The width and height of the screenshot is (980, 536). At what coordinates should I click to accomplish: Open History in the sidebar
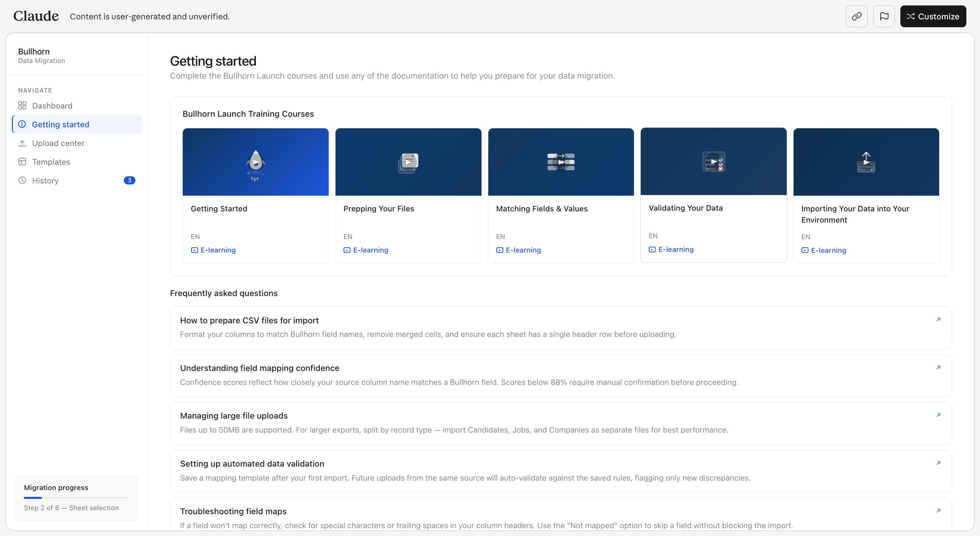[x=77, y=180]
